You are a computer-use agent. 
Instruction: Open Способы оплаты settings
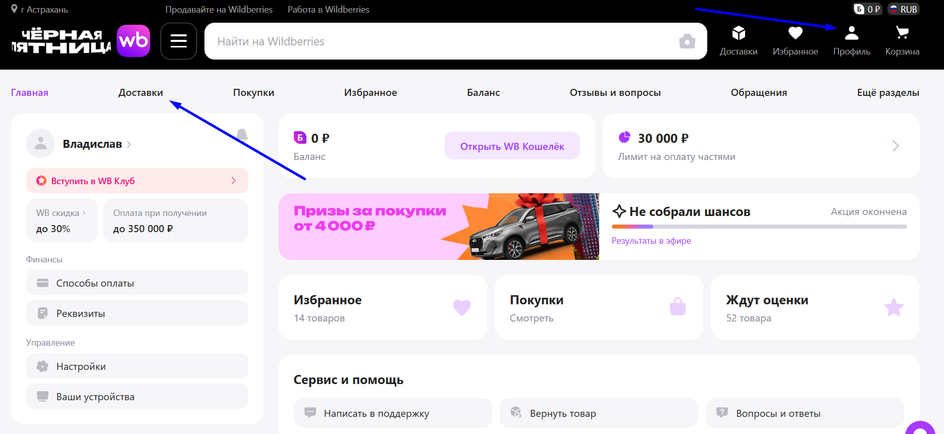(137, 283)
